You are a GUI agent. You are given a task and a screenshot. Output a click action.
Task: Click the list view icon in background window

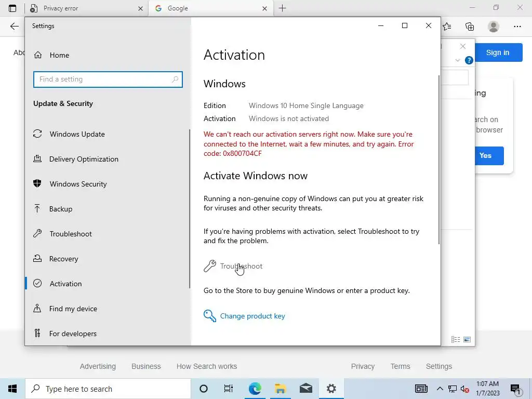pyautogui.click(x=456, y=340)
